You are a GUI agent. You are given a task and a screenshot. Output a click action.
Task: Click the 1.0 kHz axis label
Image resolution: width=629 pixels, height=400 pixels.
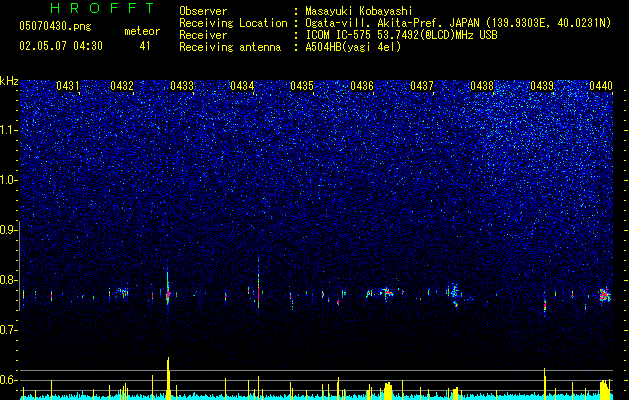pos(9,180)
